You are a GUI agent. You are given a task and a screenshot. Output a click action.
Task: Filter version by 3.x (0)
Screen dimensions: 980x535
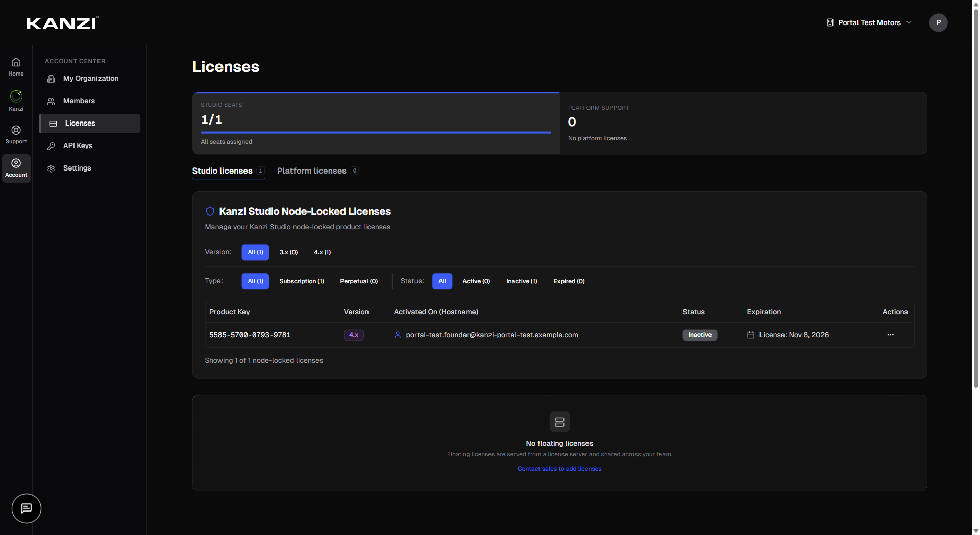[x=288, y=252]
